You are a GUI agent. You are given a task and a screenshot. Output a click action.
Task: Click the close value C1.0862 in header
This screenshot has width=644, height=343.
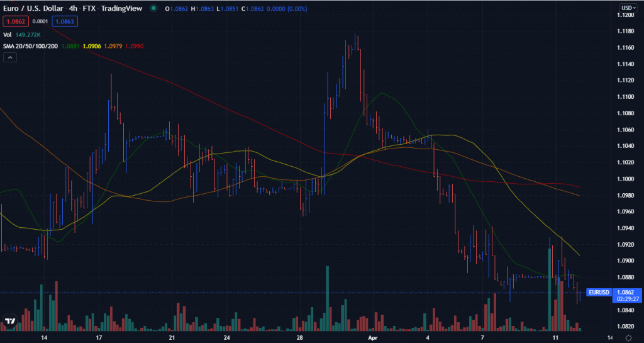(x=253, y=8)
